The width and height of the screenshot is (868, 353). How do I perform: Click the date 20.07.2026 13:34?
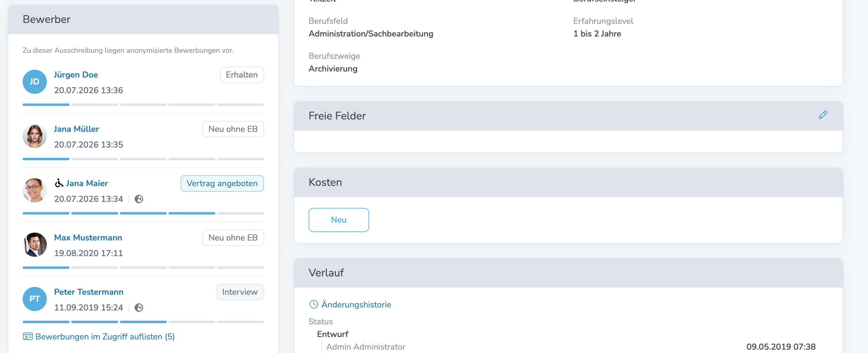pyautogui.click(x=88, y=199)
